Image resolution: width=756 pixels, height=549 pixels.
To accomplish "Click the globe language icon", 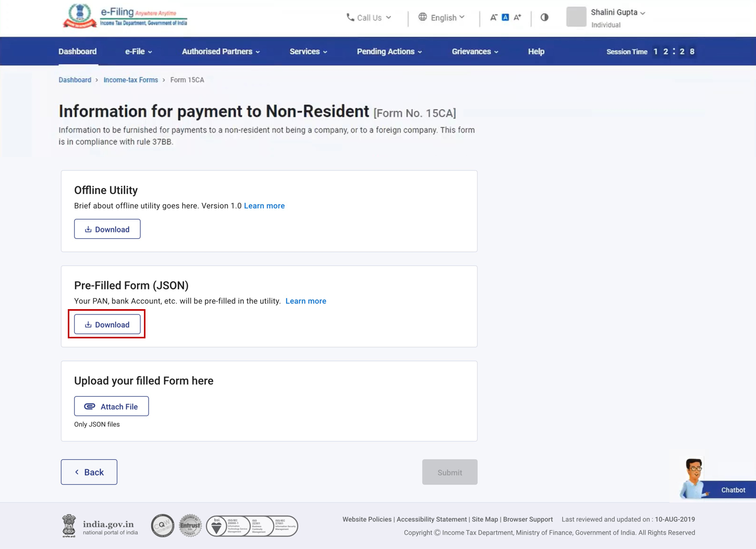I will 422,17.
